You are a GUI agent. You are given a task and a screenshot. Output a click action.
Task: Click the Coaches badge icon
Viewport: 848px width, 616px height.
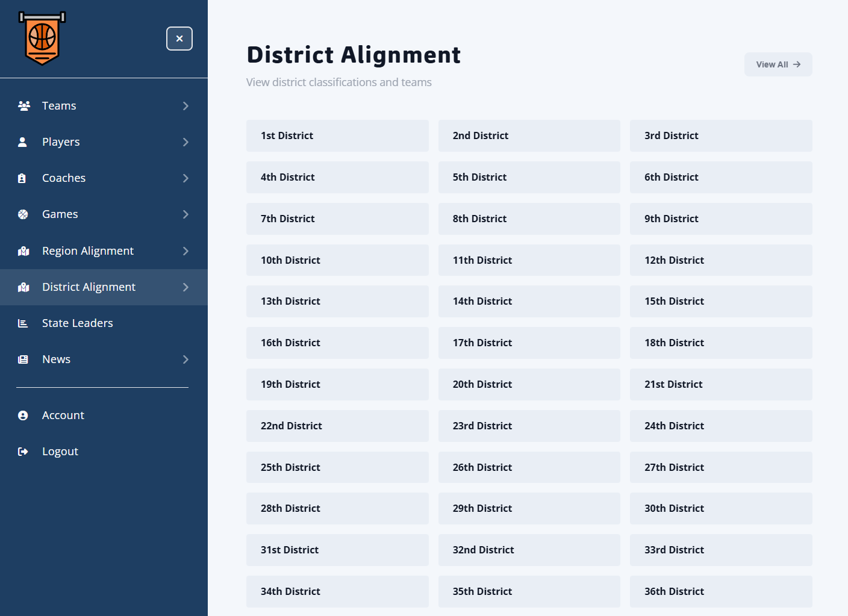(x=22, y=178)
